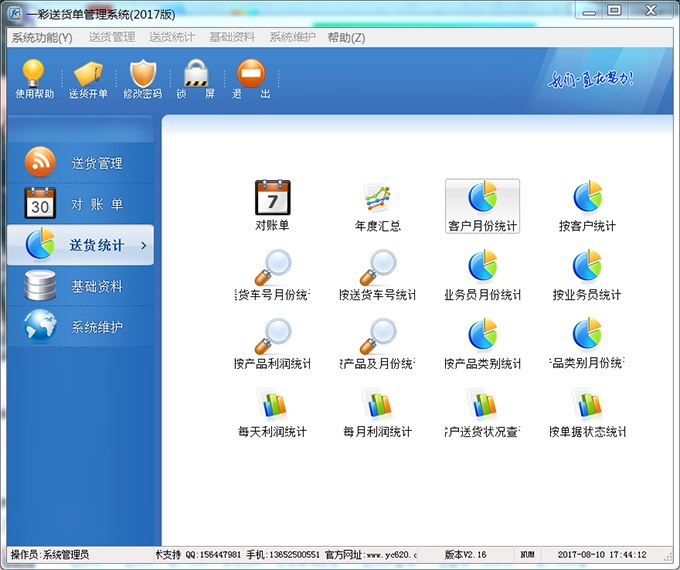This screenshot has width=680, height=570.
Task: Select 对账单 calendar item in sidebar
Action: (81, 203)
